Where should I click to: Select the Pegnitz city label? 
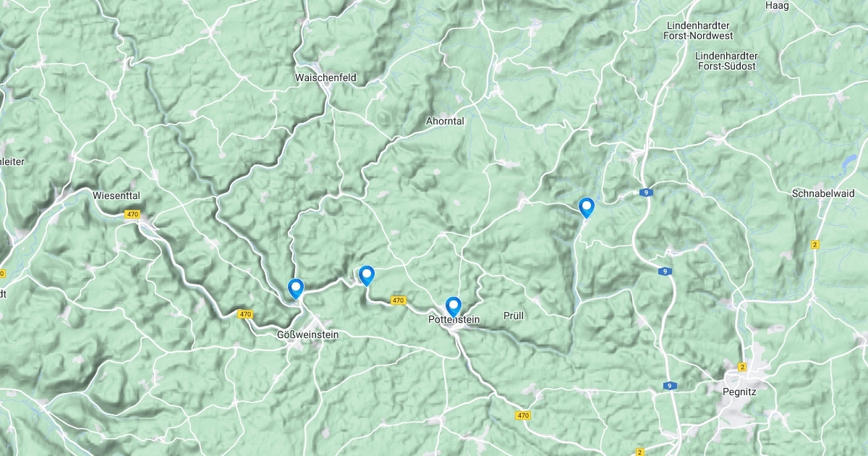click(739, 392)
